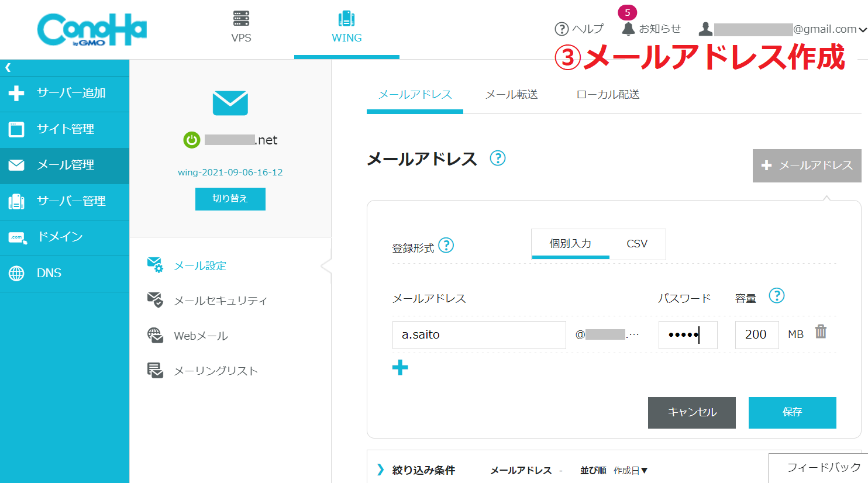Click the window icon beside サイト管理

pyautogui.click(x=16, y=129)
